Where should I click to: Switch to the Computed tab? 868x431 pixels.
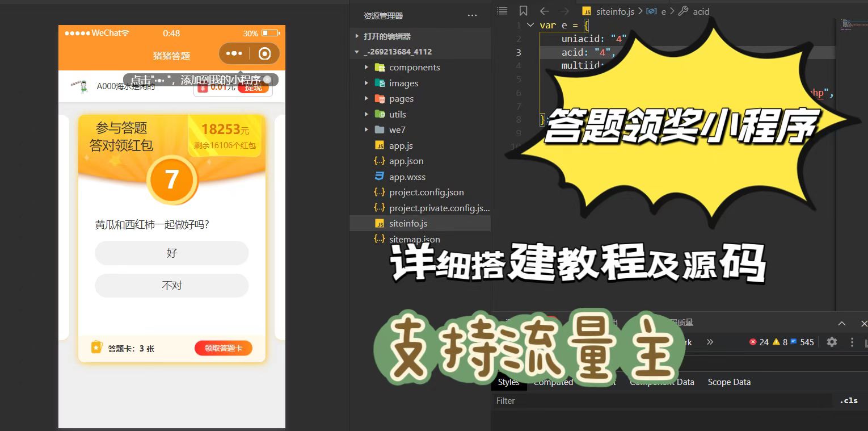point(553,382)
